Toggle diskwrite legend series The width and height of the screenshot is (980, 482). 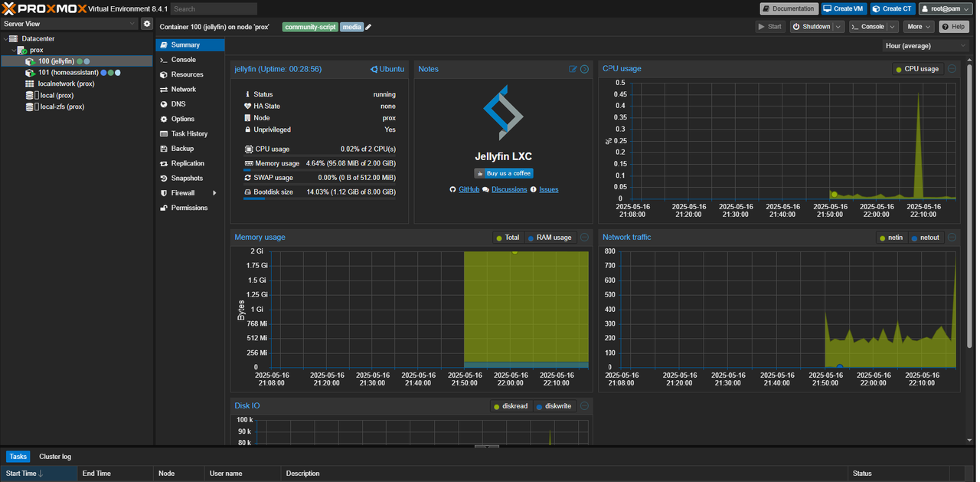point(554,406)
